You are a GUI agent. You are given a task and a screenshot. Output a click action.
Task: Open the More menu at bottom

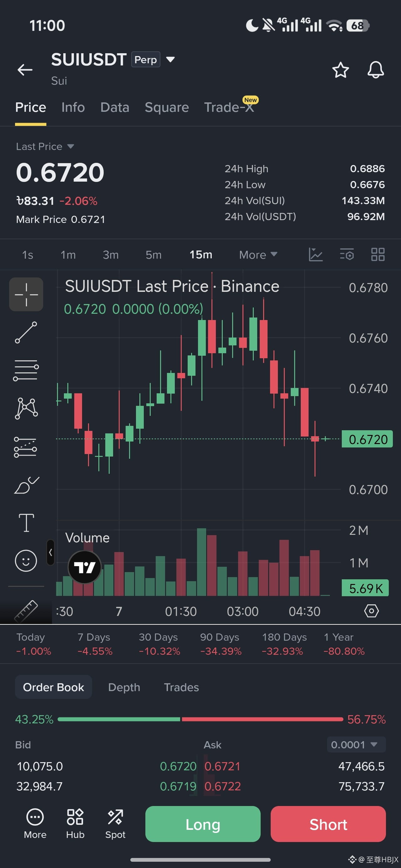[x=35, y=824]
